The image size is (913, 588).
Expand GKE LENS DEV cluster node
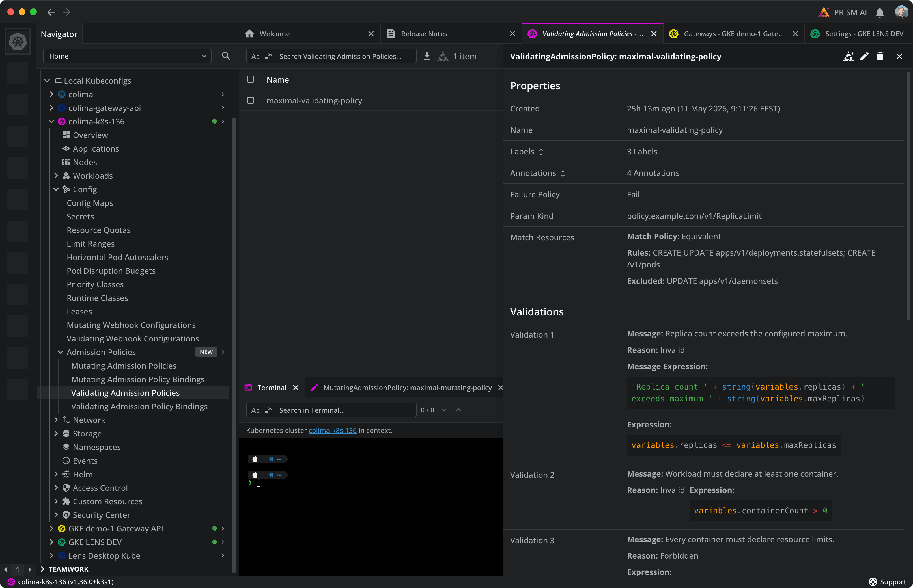click(51, 542)
